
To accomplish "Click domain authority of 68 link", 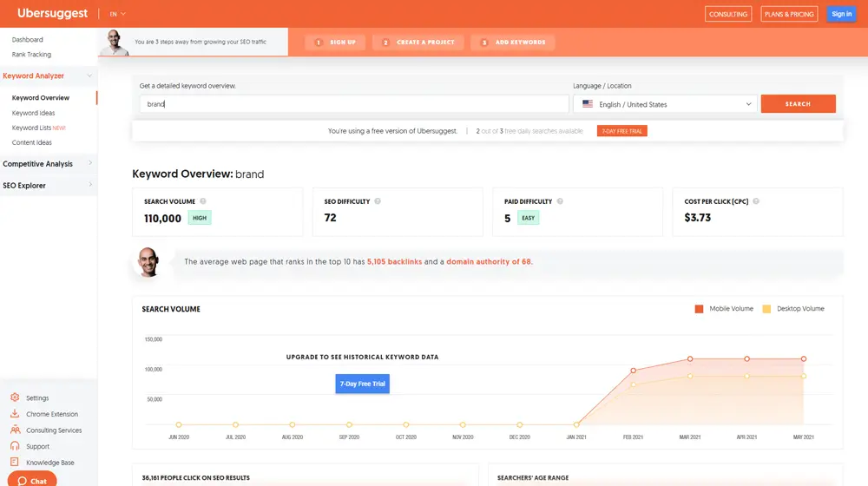I will [488, 262].
